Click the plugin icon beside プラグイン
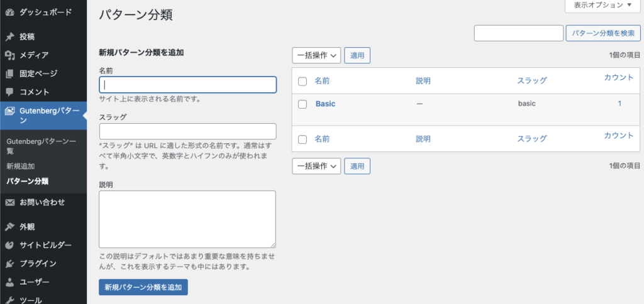Image resolution: width=644 pixels, height=304 pixels. [9, 263]
